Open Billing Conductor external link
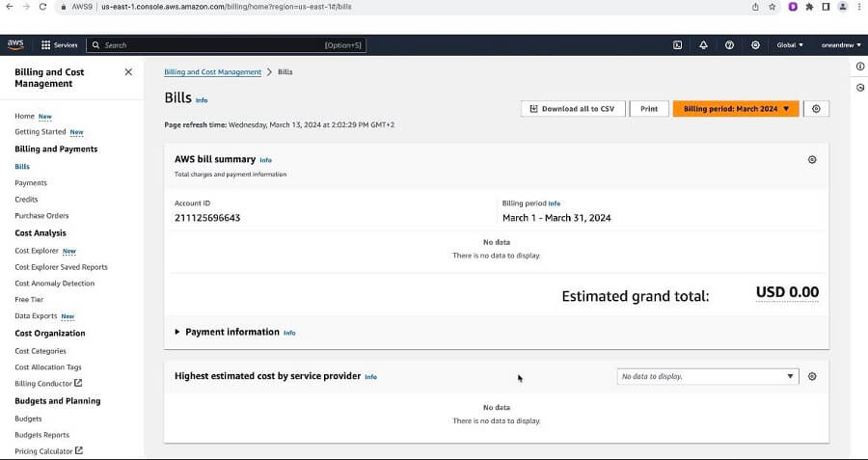The width and height of the screenshot is (868, 460). pos(49,383)
